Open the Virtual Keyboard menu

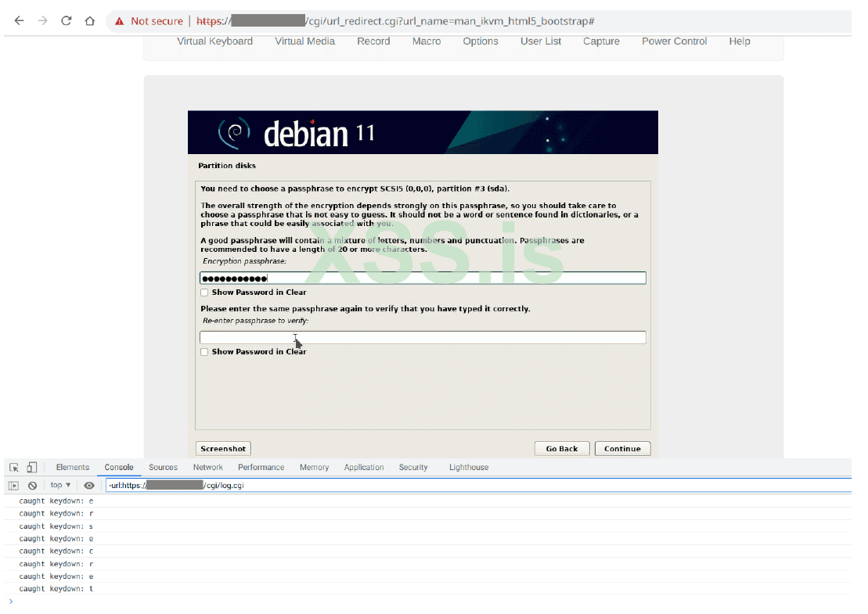pyautogui.click(x=214, y=41)
